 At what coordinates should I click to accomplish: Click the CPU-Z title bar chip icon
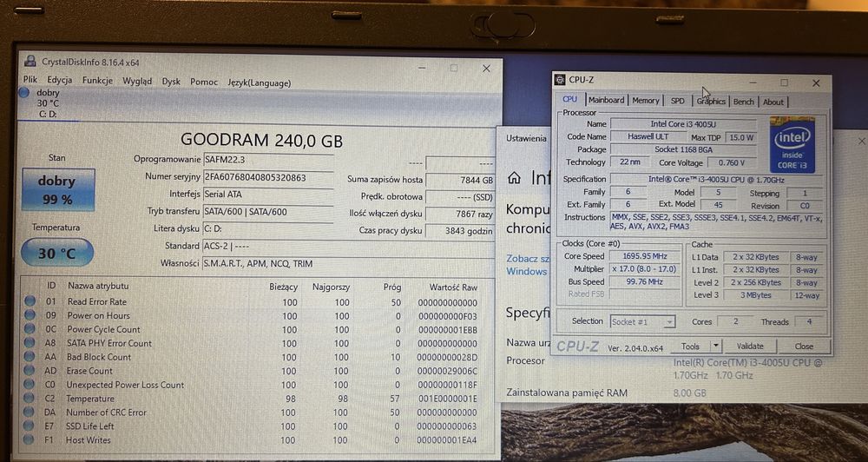point(560,80)
